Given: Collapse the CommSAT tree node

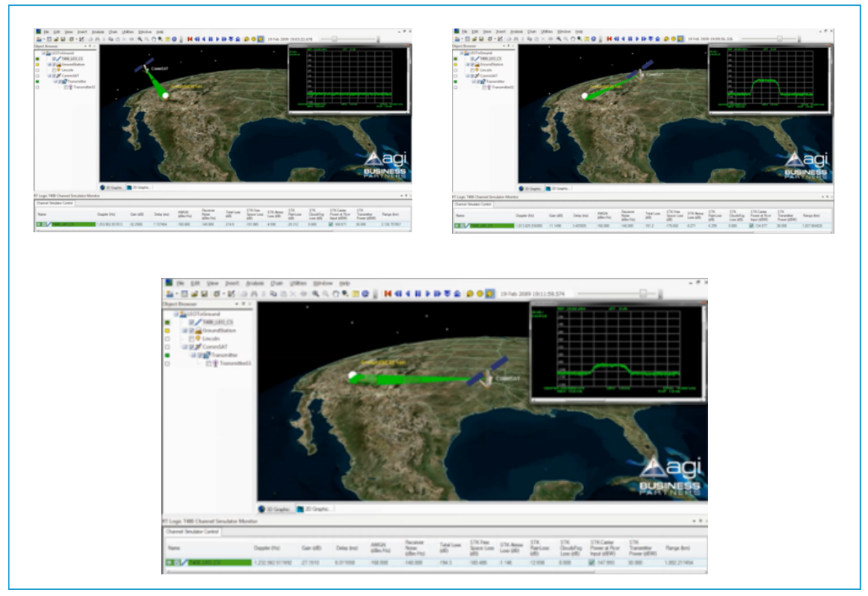Looking at the screenshot, I should [184, 347].
